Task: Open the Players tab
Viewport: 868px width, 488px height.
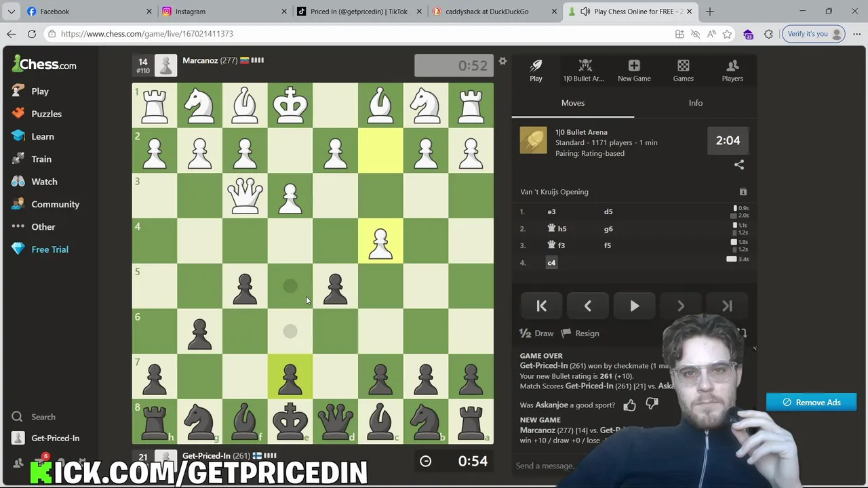Action: pyautogui.click(x=732, y=70)
